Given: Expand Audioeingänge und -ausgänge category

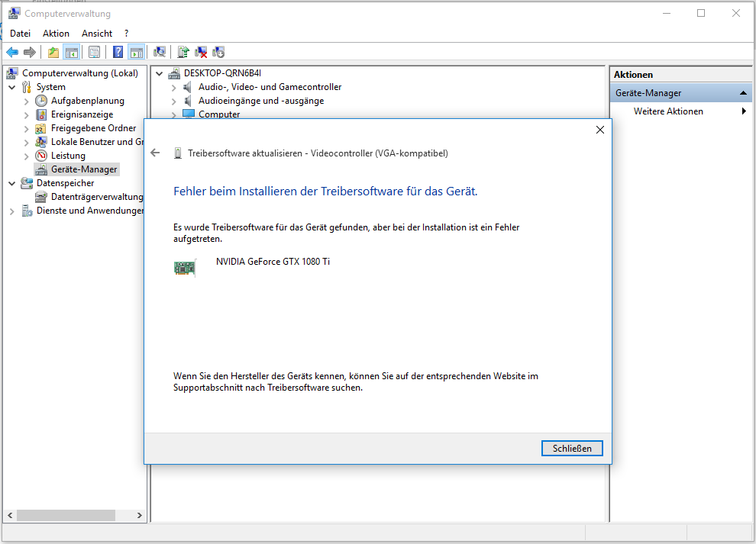Looking at the screenshot, I should (x=174, y=101).
